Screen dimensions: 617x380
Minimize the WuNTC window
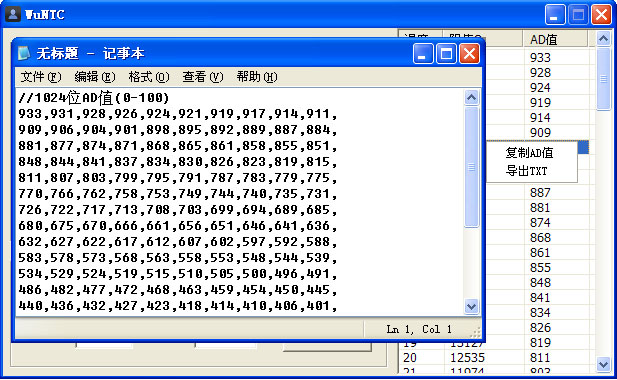[x=555, y=15]
